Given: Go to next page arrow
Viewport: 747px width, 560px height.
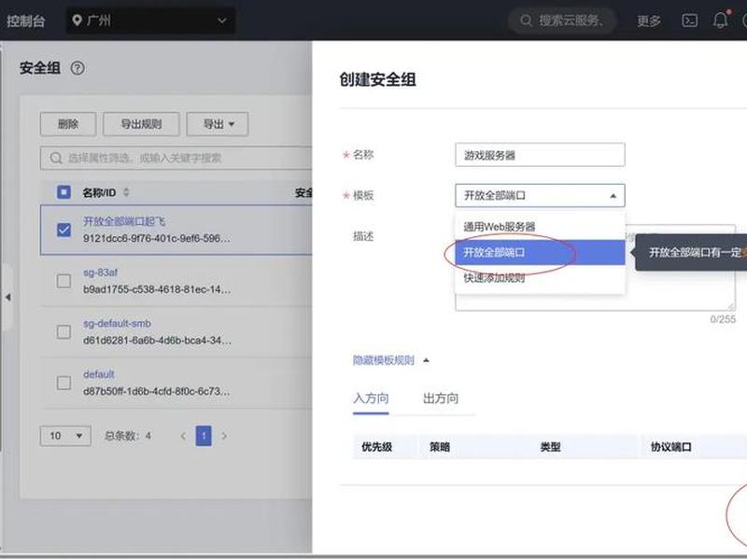Looking at the screenshot, I should coord(224,436).
